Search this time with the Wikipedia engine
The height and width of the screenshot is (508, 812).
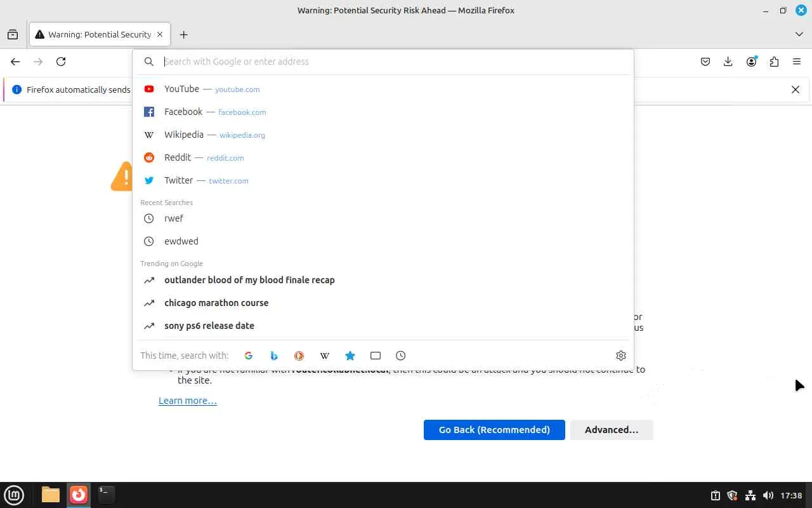[325, 356]
